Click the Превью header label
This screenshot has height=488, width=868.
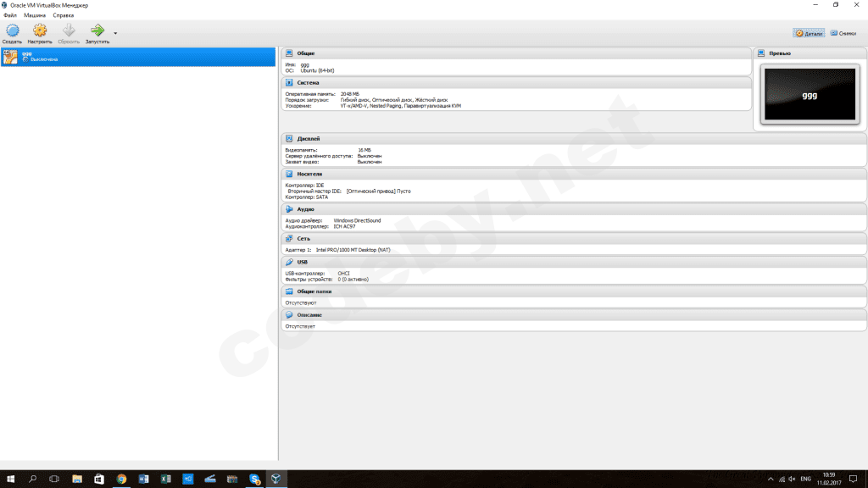click(x=780, y=53)
